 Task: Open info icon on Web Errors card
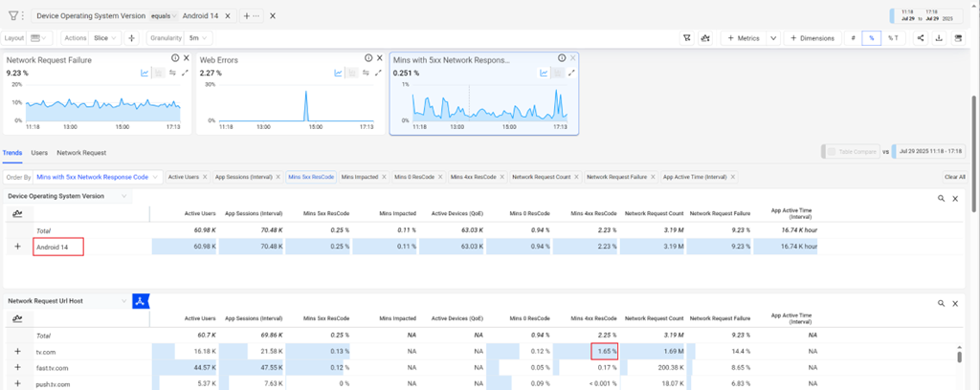tap(367, 58)
